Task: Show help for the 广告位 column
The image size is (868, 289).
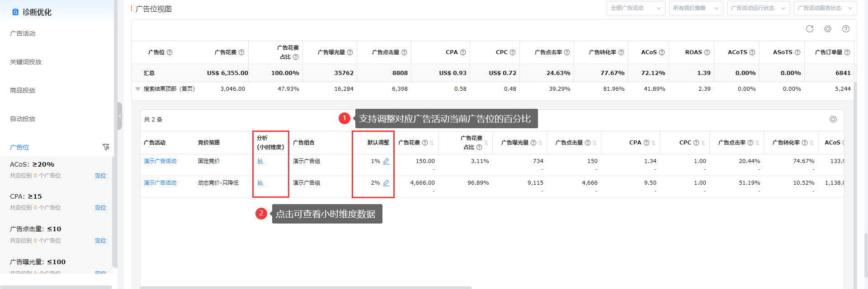Action: click(170, 52)
